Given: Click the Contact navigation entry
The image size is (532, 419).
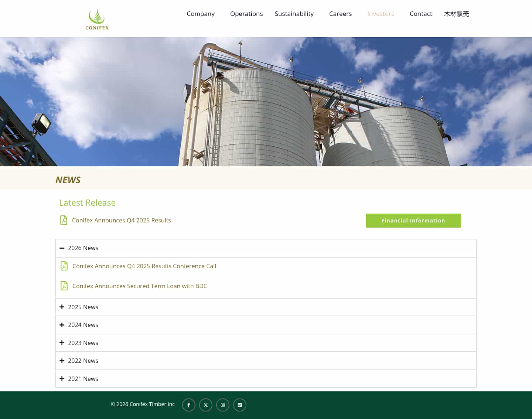Looking at the screenshot, I should [x=421, y=14].
